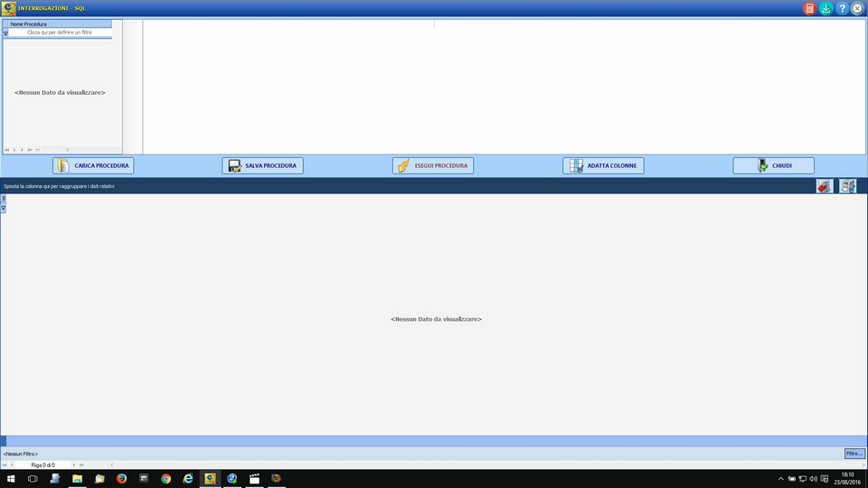Click the results grid horizontal scroll left arrow
This screenshot has height=488, width=868.
point(112,465)
